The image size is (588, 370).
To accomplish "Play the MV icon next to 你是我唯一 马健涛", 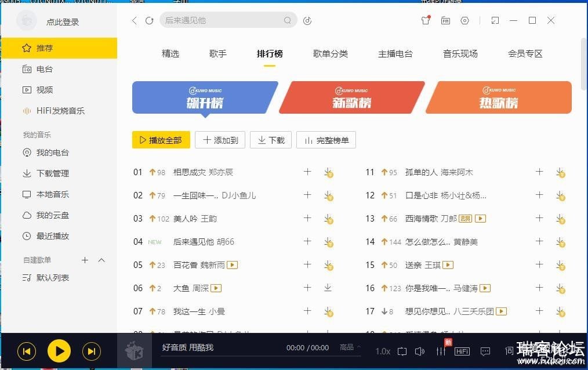I will 485,288.
